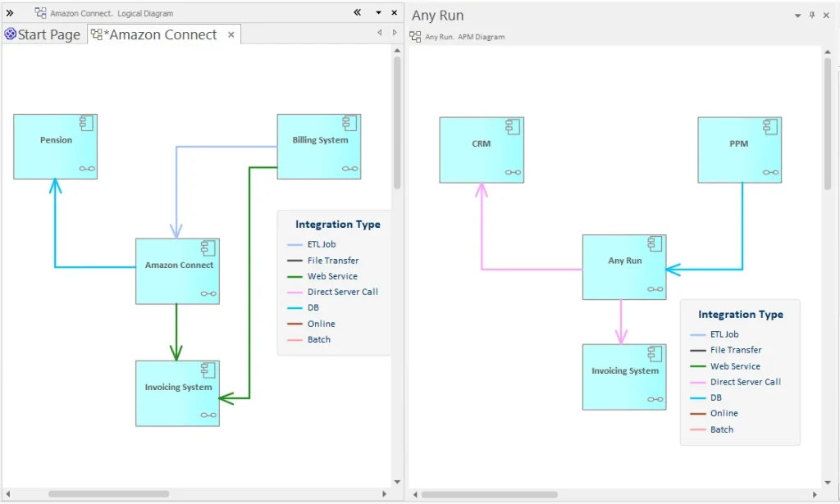The width and height of the screenshot is (840, 504).
Task: Click Integration Type legend title in Any Run diagram
Action: tap(741, 314)
